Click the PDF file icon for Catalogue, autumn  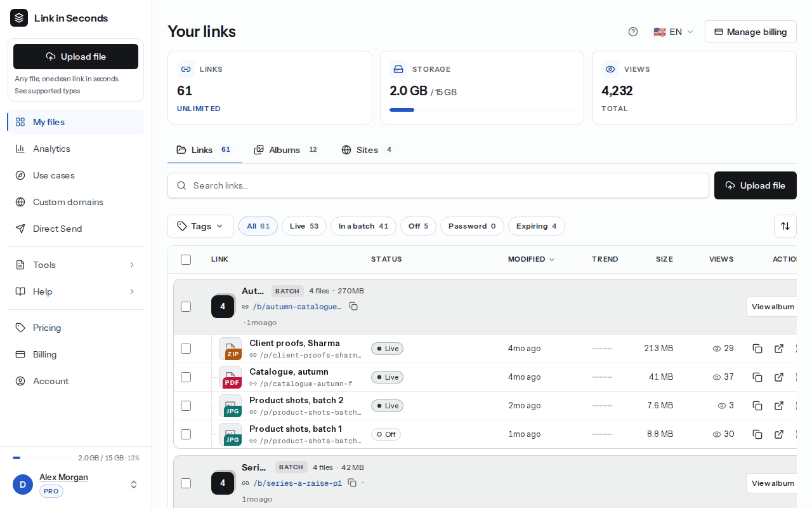(x=230, y=377)
